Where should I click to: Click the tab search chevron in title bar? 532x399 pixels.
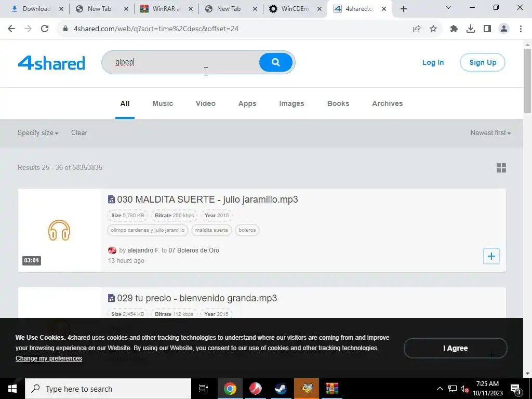(448, 7)
